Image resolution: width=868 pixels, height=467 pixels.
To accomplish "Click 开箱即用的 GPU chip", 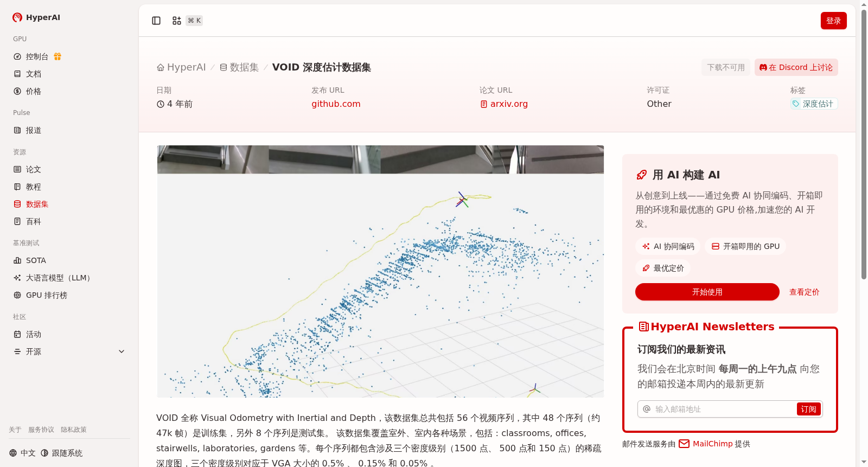I will click(745, 246).
